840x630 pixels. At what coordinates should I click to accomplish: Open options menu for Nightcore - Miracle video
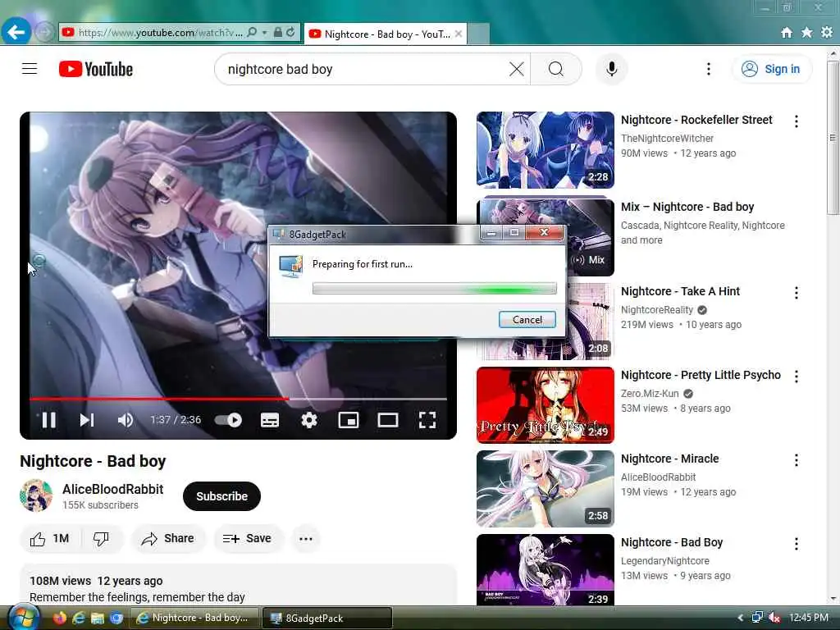pyautogui.click(x=796, y=460)
